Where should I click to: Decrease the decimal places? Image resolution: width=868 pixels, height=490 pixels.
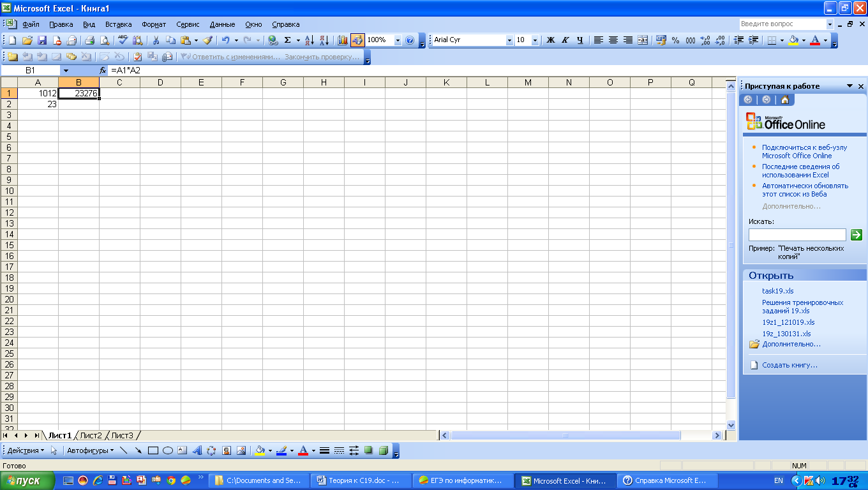click(720, 40)
